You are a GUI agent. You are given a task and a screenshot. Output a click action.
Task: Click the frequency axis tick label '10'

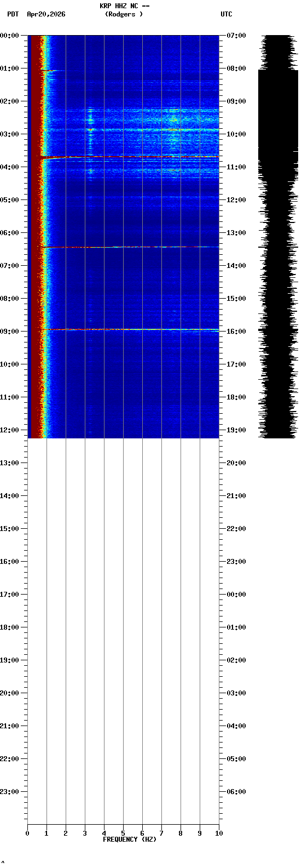(x=219, y=833)
